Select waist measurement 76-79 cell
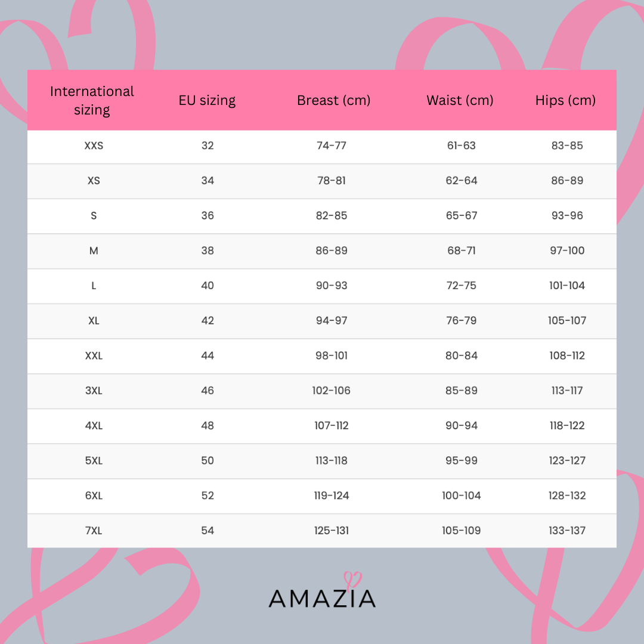The image size is (644, 644). 462,321
